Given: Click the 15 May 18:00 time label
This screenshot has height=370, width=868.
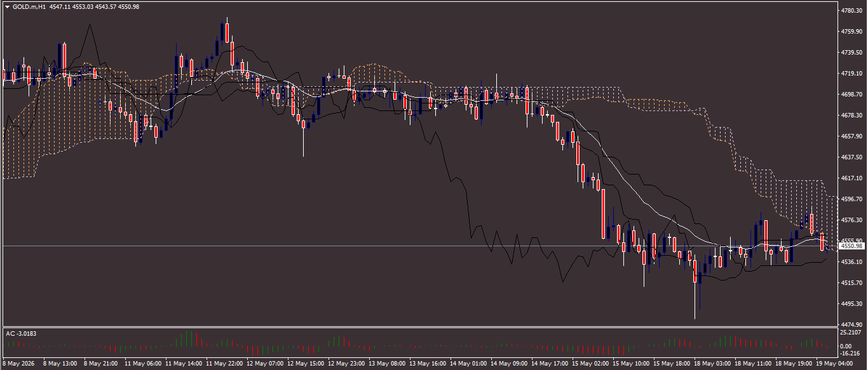Looking at the screenshot, I should point(672,364).
